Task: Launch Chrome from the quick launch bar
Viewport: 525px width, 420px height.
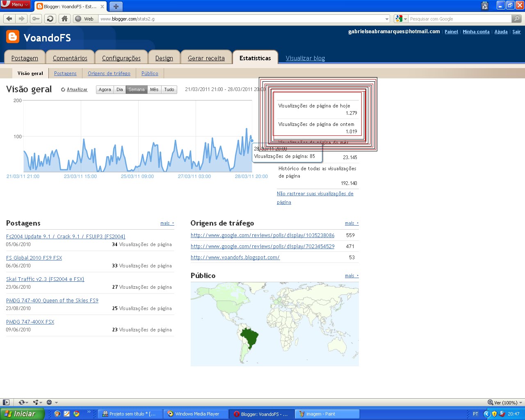Action: [x=76, y=414]
